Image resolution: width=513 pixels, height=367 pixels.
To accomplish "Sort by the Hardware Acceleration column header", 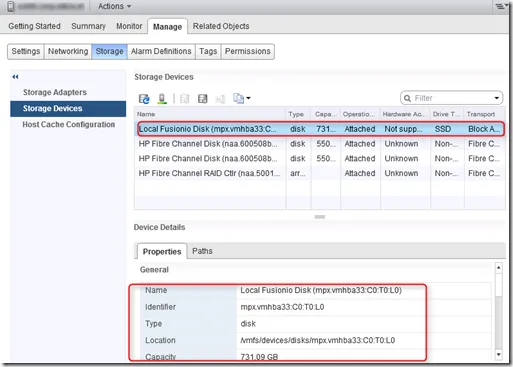I will (x=405, y=114).
